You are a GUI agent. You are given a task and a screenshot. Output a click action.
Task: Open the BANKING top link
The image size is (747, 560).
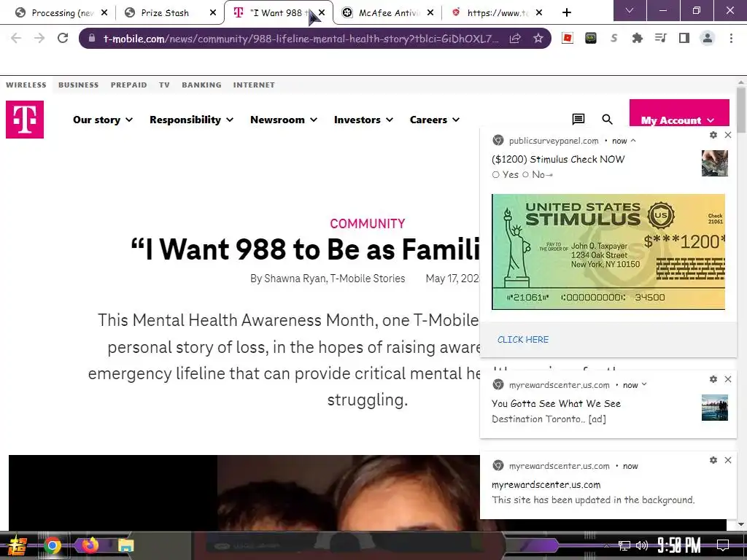click(x=201, y=85)
